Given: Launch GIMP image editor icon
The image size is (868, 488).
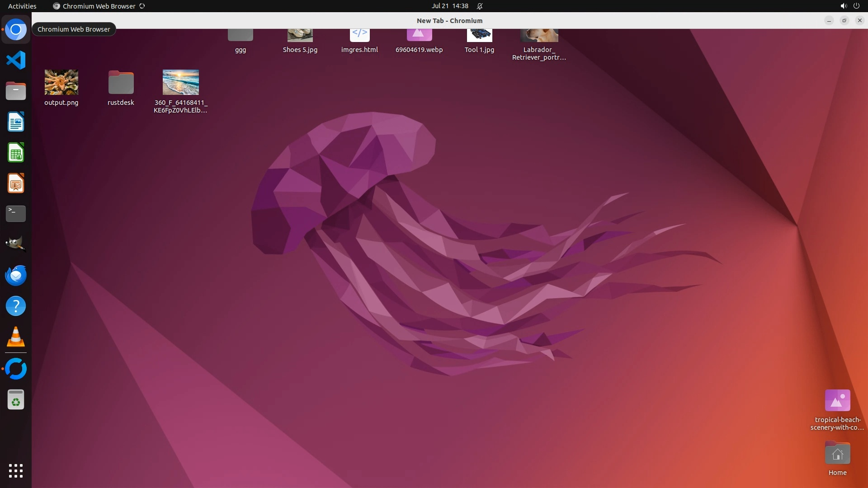Looking at the screenshot, I should pos(16,244).
